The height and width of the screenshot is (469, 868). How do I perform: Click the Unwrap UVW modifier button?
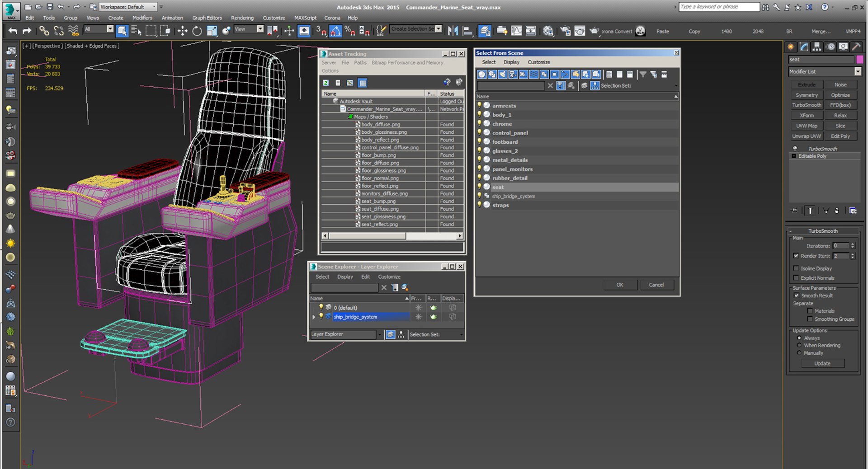[807, 136]
